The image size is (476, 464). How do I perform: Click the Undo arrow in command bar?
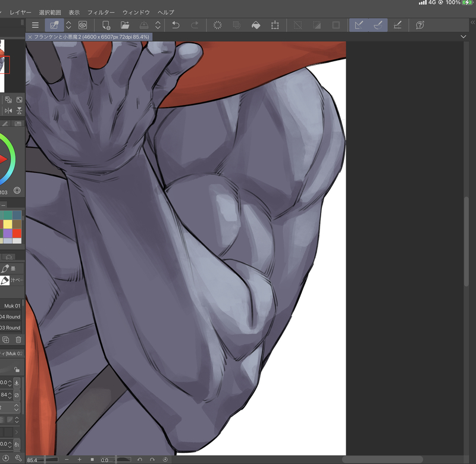pos(175,25)
